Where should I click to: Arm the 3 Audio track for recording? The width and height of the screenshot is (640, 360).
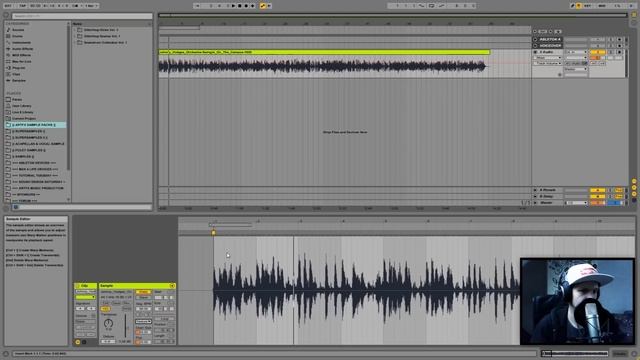620,52
